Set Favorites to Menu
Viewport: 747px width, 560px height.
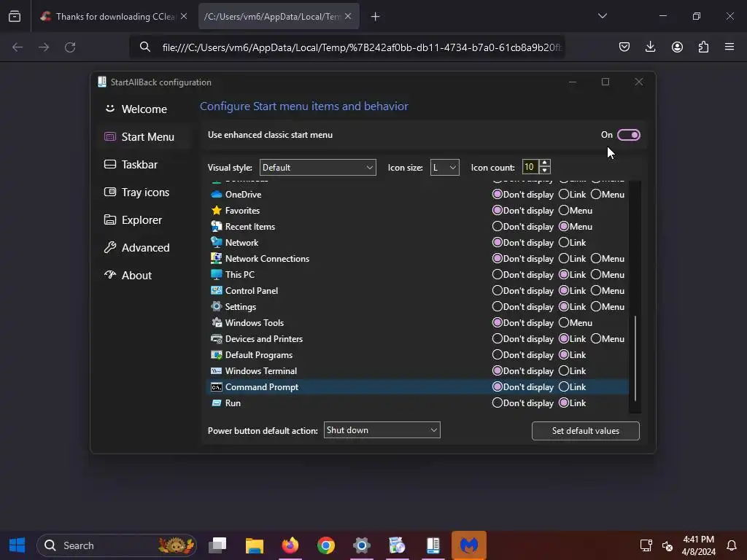[x=564, y=211]
